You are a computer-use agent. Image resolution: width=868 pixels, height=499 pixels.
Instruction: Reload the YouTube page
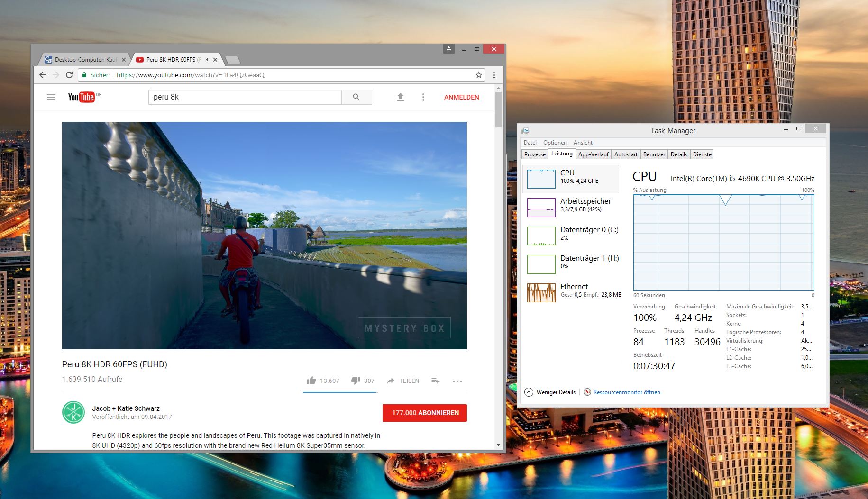[x=69, y=75]
